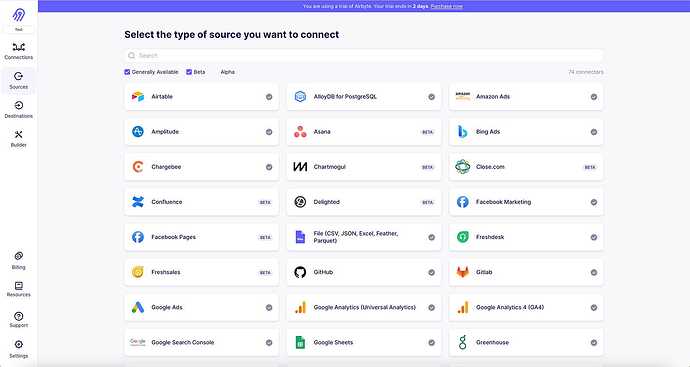The height and width of the screenshot is (367, 690).
Task: Click the BETA badge on Confluence
Action: coord(265,202)
